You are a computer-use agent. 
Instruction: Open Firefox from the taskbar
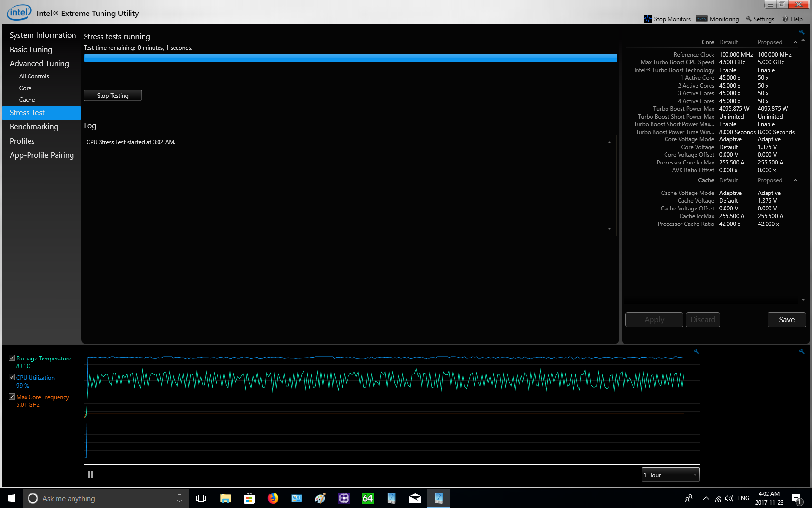tap(273, 498)
